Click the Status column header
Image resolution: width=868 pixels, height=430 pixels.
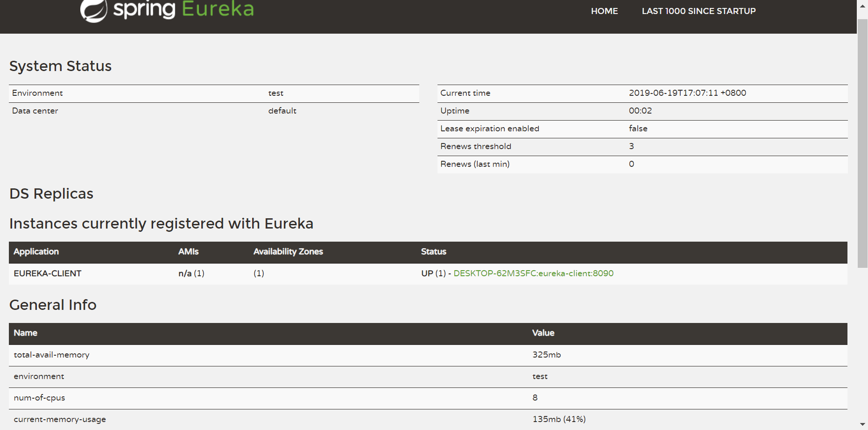433,251
